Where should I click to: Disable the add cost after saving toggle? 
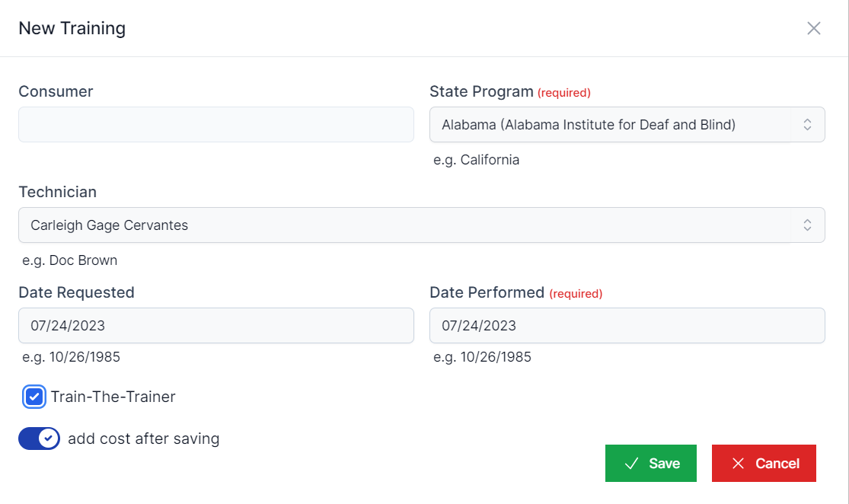click(x=39, y=439)
